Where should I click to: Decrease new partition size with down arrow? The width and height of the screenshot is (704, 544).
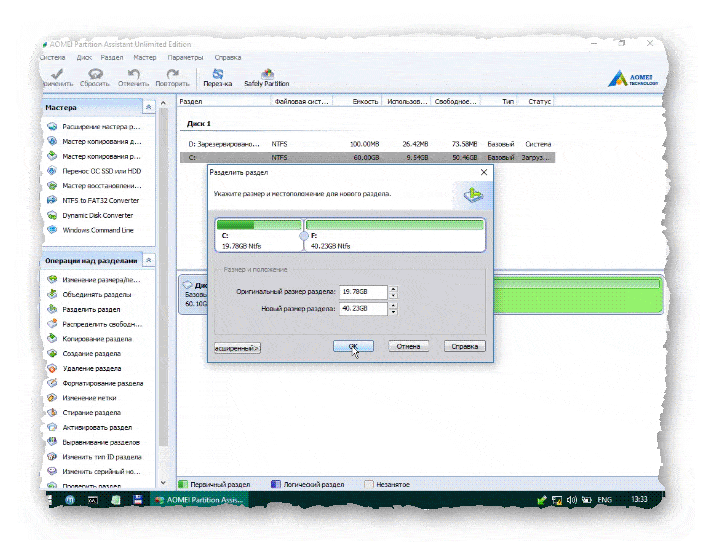coord(393,312)
